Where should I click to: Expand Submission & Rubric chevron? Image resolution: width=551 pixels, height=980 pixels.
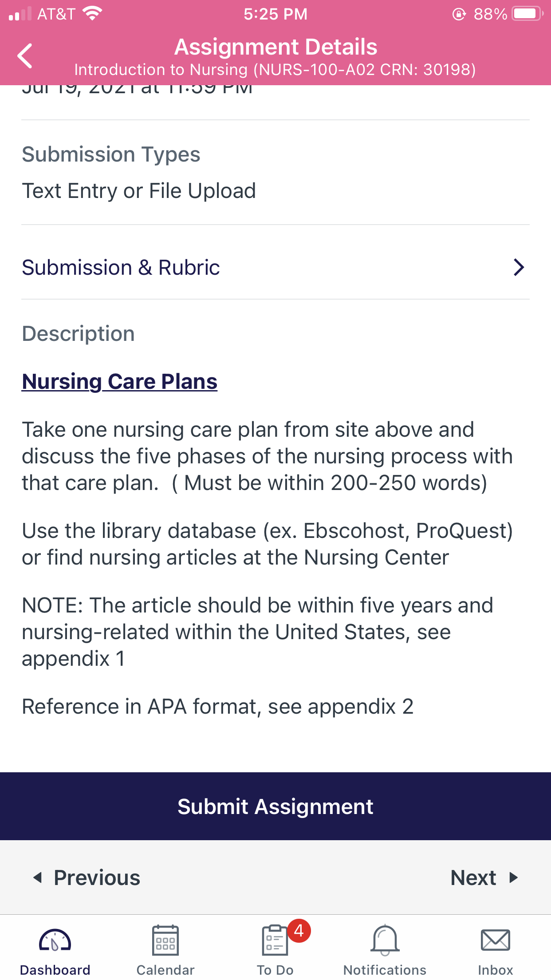(x=519, y=267)
